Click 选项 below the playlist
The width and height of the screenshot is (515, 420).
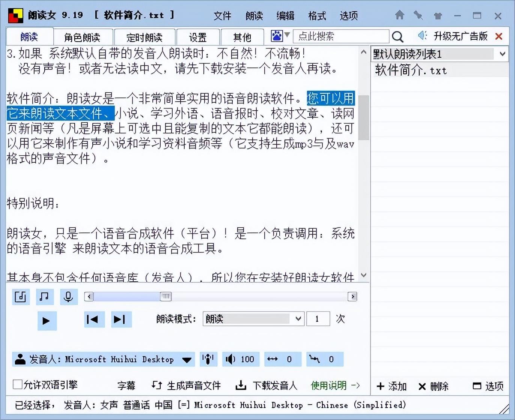pos(488,386)
